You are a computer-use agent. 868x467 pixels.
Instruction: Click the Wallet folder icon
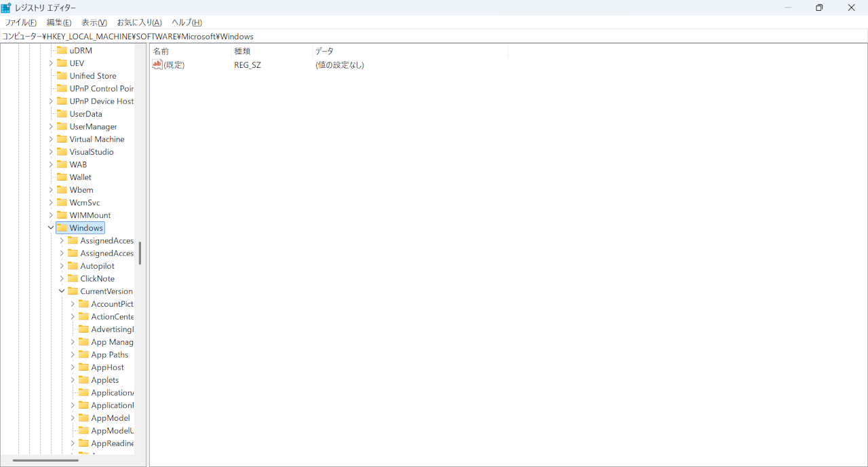click(62, 177)
